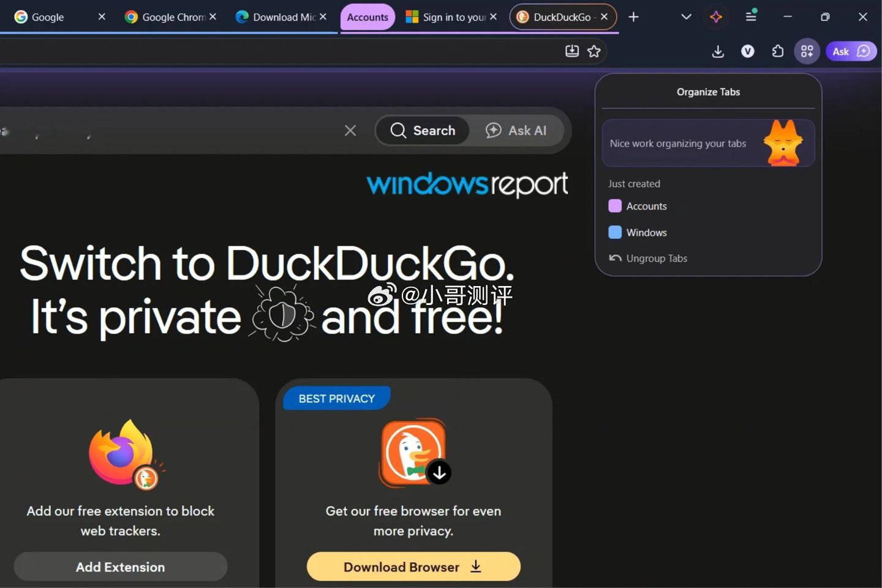Click the Download Browser button
The image size is (882, 588).
click(413, 567)
